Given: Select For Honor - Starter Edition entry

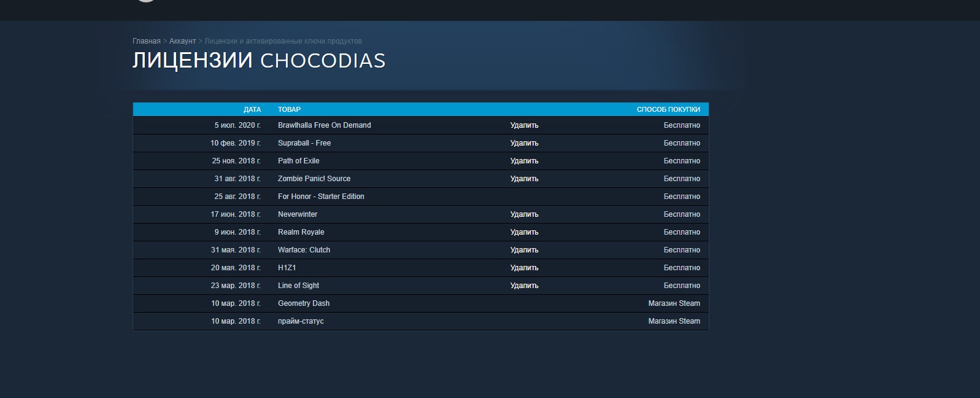Looking at the screenshot, I should tap(321, 197).
